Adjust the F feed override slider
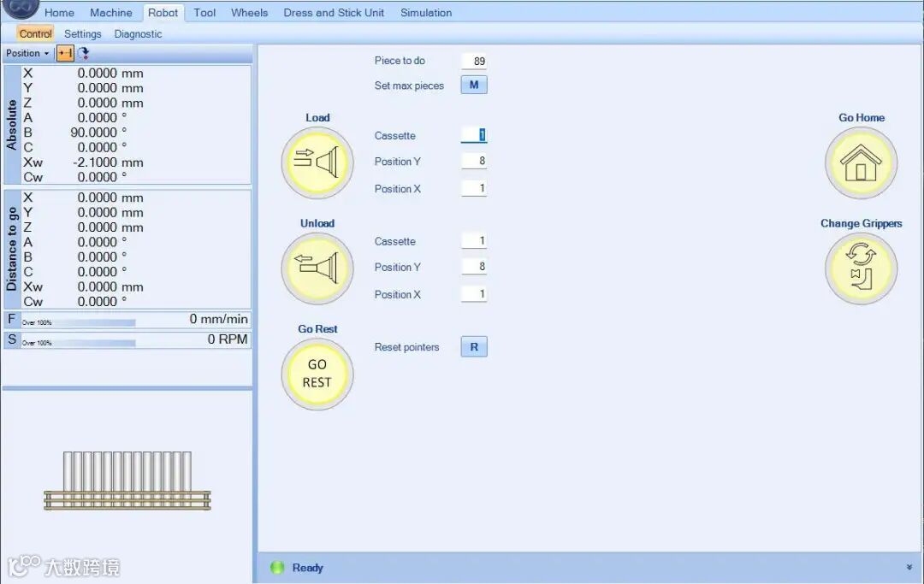This screenshot has height=584, width=924. 79,322
